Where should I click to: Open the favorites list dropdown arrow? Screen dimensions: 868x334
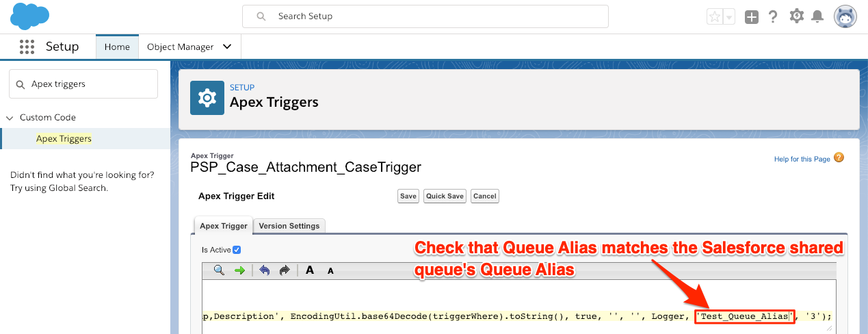click(x=729, y=17)
